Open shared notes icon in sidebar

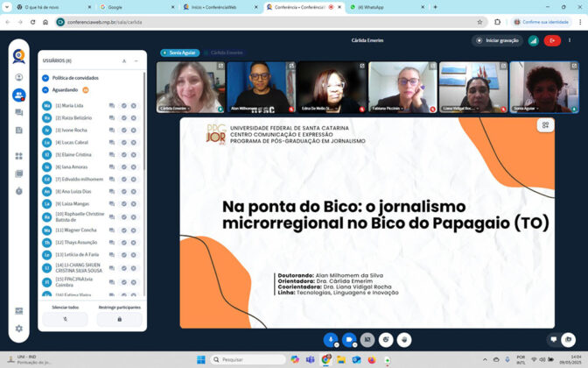point(18,130)
